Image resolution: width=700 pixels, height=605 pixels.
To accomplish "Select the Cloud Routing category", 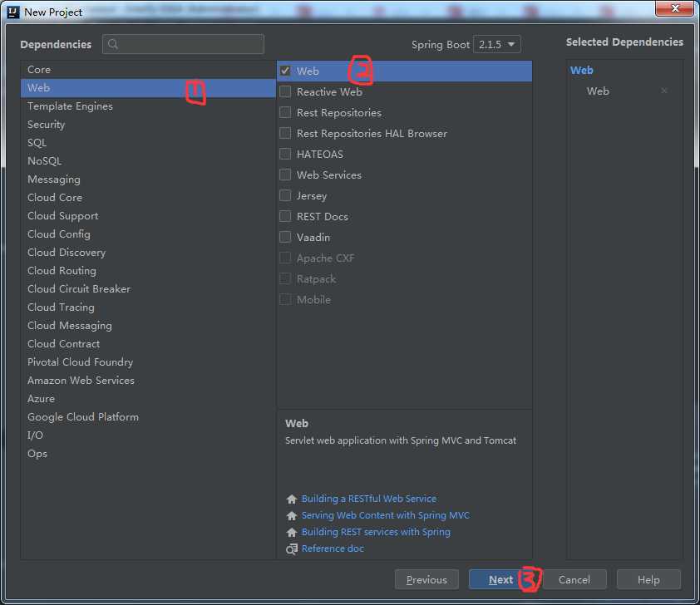I will [x=148, y=271].
